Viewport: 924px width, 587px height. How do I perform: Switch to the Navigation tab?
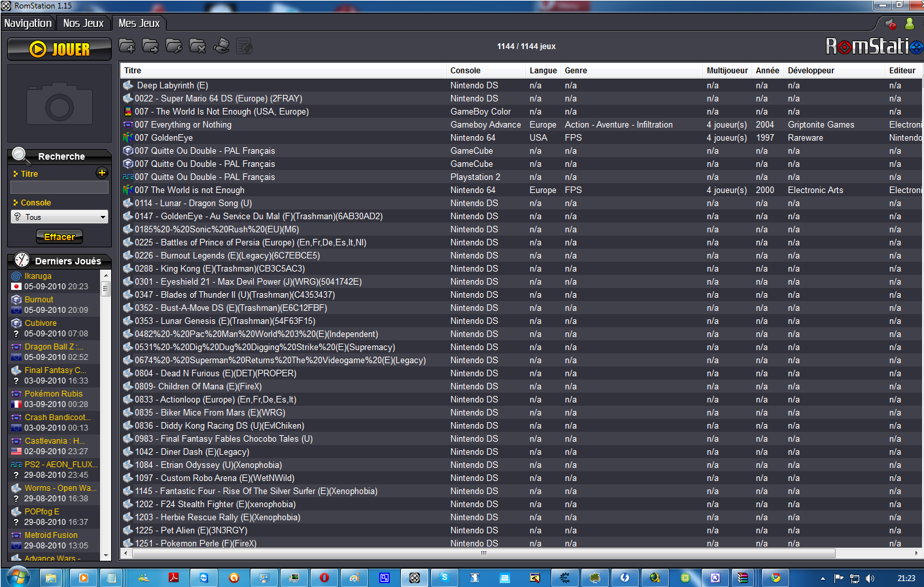(x=27, y=23)
